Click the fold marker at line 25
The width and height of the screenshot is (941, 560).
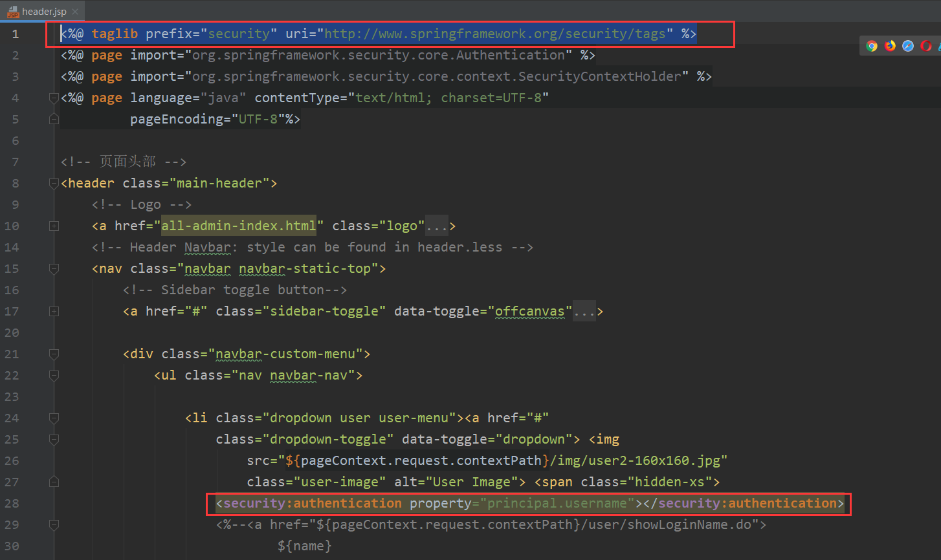[x=54, y=439]
